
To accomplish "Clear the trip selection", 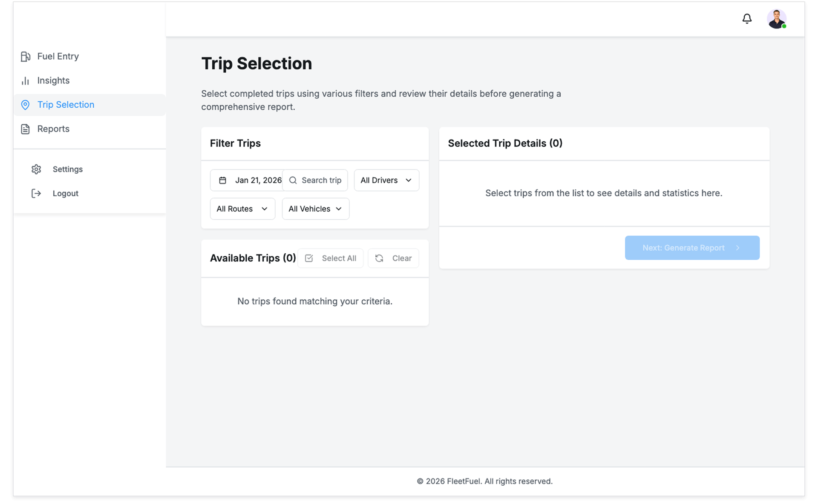I will click(x=393, y=258).
